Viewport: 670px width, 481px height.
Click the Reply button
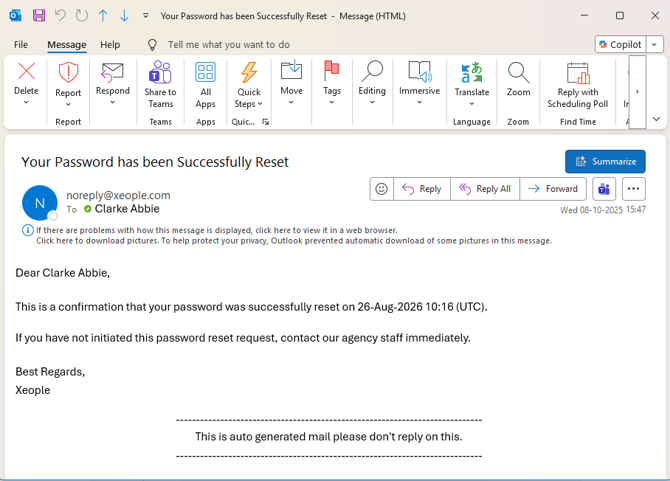click(422, 189)
